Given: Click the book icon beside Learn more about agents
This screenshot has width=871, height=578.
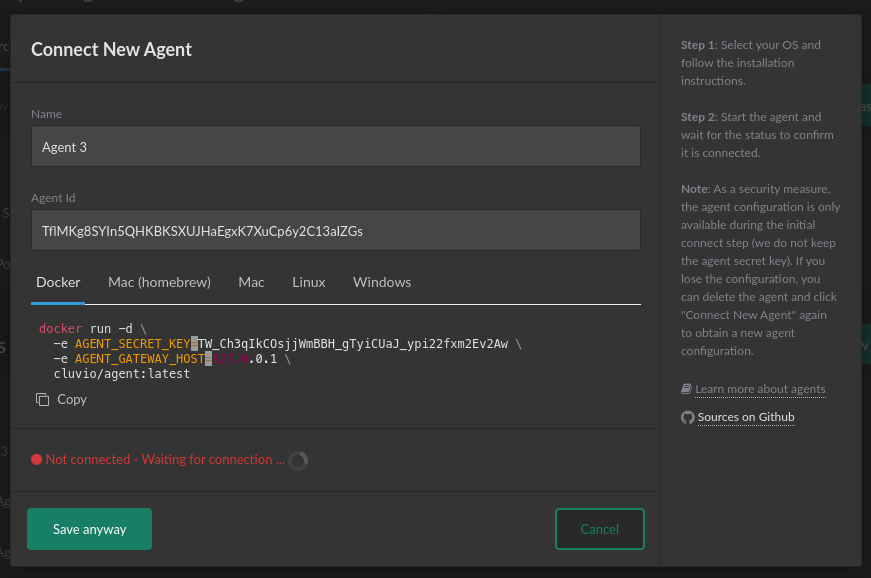Looking at the screenshot, I should pyautogui.click(x=687, y=389).
